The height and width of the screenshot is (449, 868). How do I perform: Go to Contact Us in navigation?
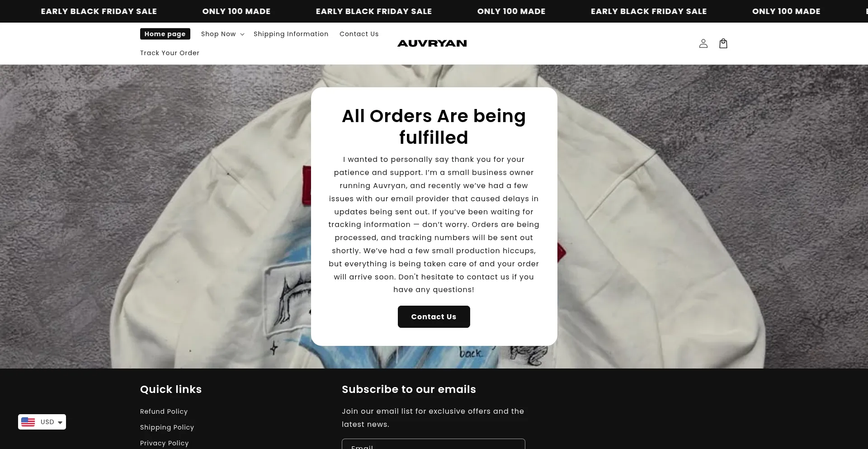359,34
